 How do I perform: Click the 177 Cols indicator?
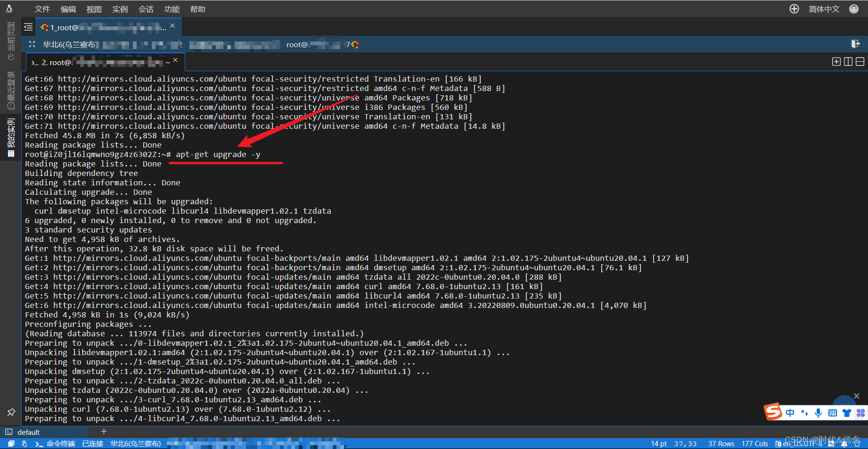click(x=754, y=444)
